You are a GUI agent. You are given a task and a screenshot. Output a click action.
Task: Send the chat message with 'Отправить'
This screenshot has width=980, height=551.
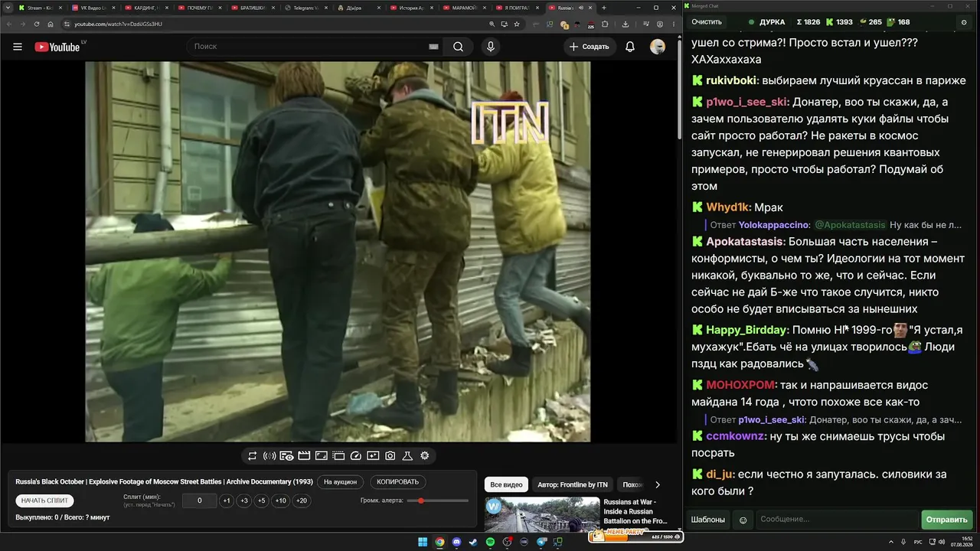pyautogui.click(x=947, y=520)
